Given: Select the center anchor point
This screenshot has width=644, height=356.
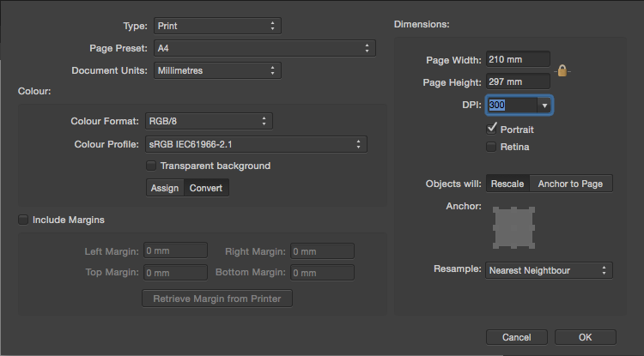Looking at the screenshot, I should (x=513, y=227).
